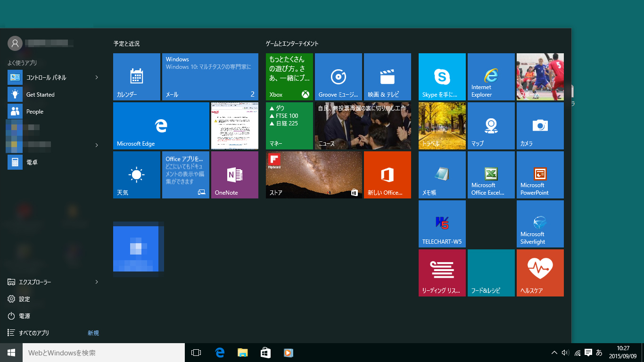Click the WebとWindowsを検索 search box
Viewport: 644px width, 362px height.
point(104,353)
